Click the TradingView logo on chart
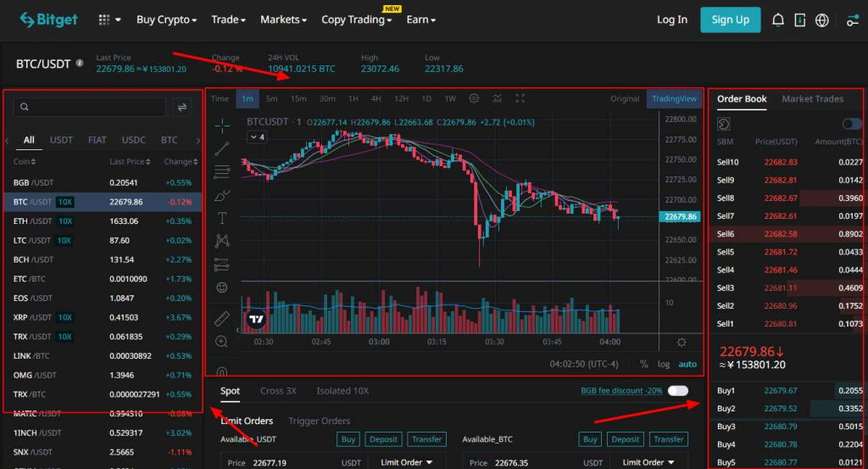The width and height of the screenshot is (868, 469). [x=256, y=318]
